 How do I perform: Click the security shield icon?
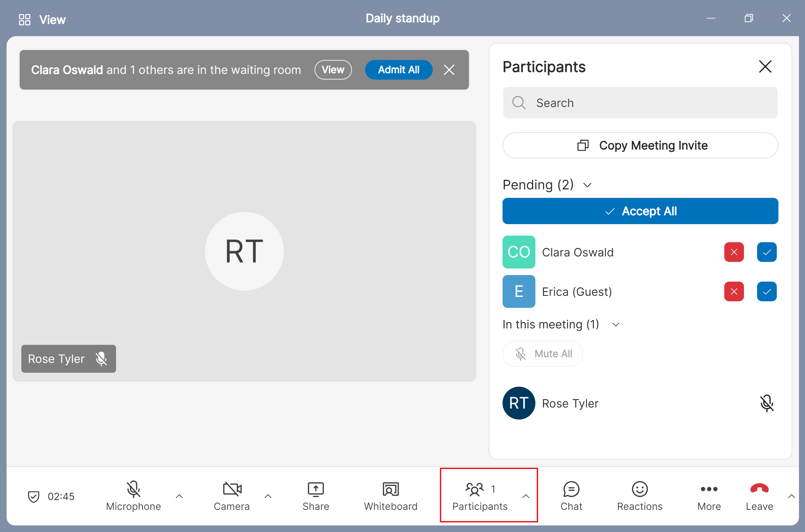click(x=34, y=496)
